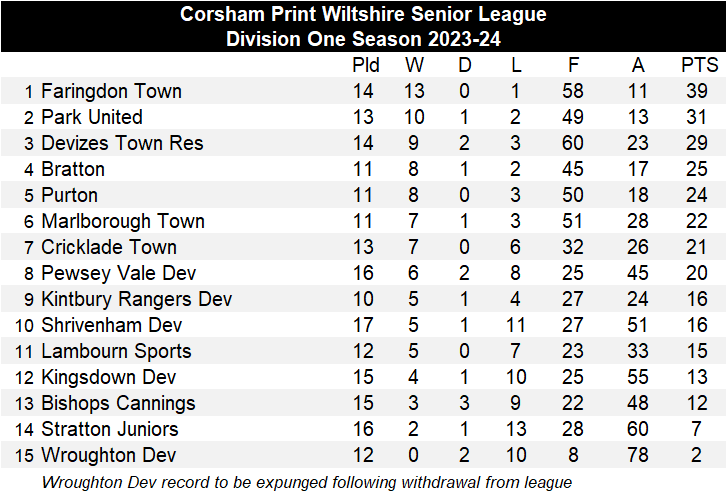The height and width of the screenshot is (494, 726).
Task: Click the Wroughton Dev team name
Action: pos(109,455)
